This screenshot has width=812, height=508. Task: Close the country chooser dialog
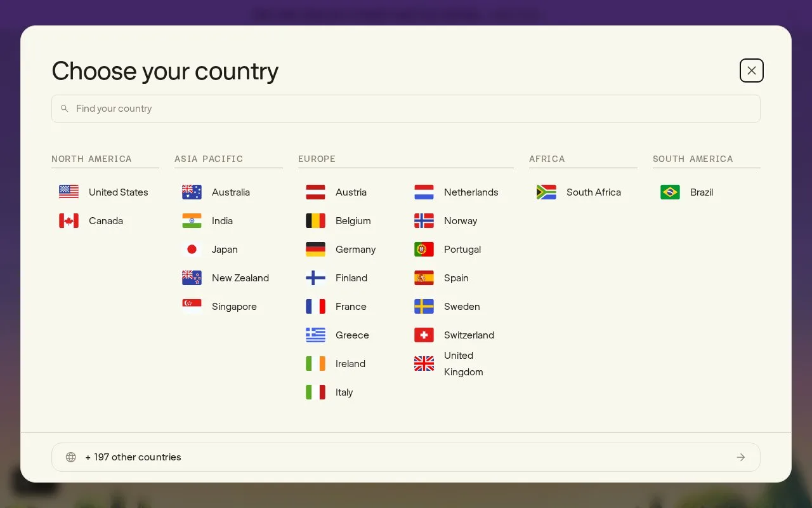(752, 70)
